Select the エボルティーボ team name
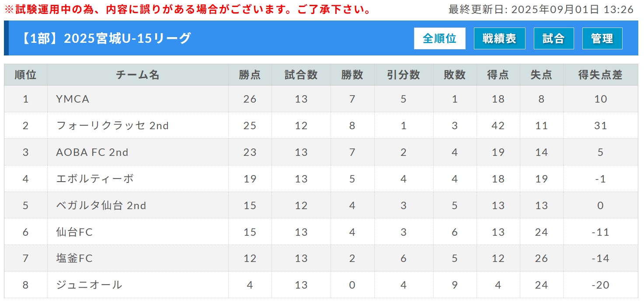Viewport: 644px width, 303px height. click(95, 179)
